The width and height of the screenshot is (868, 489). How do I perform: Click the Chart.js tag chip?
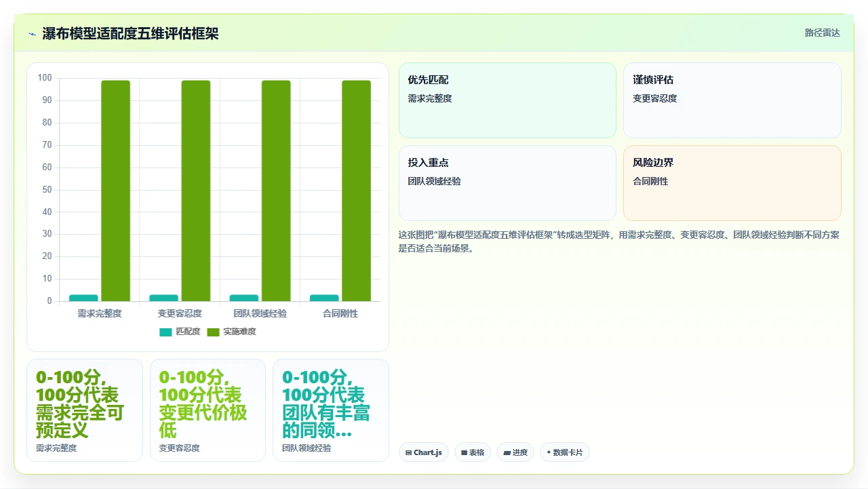point(424,452)
